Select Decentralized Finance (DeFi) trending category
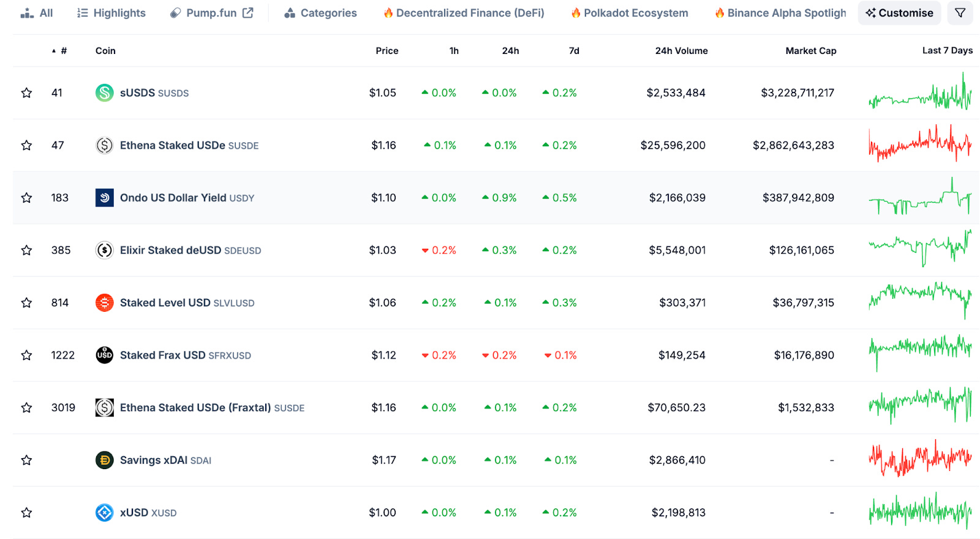The height and width of the screenshot is (539, 980). click(464, 13)
